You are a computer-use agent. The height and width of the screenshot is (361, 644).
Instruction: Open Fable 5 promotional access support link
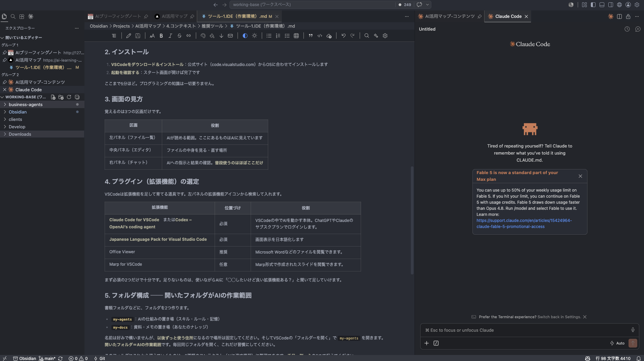(x=524, y=224)
